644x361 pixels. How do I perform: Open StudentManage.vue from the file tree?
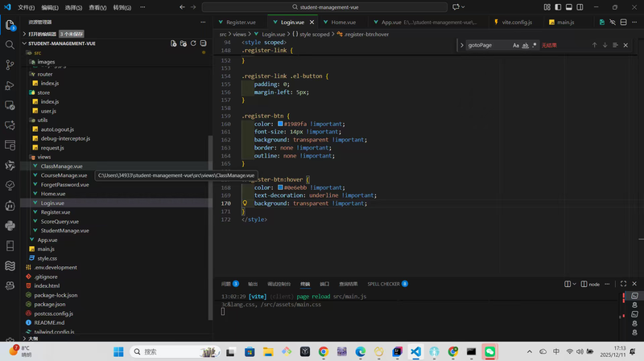click(x=64, y=231)
